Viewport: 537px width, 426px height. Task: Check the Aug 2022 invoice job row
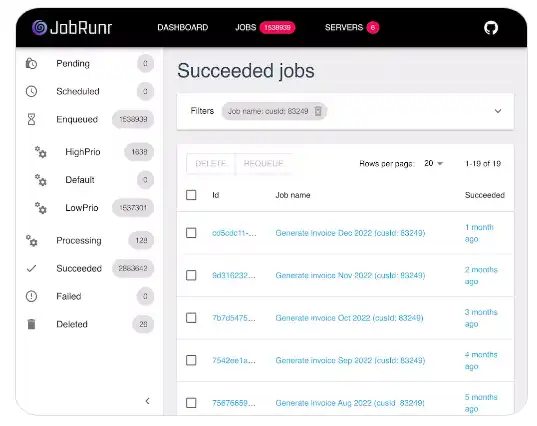191,403
